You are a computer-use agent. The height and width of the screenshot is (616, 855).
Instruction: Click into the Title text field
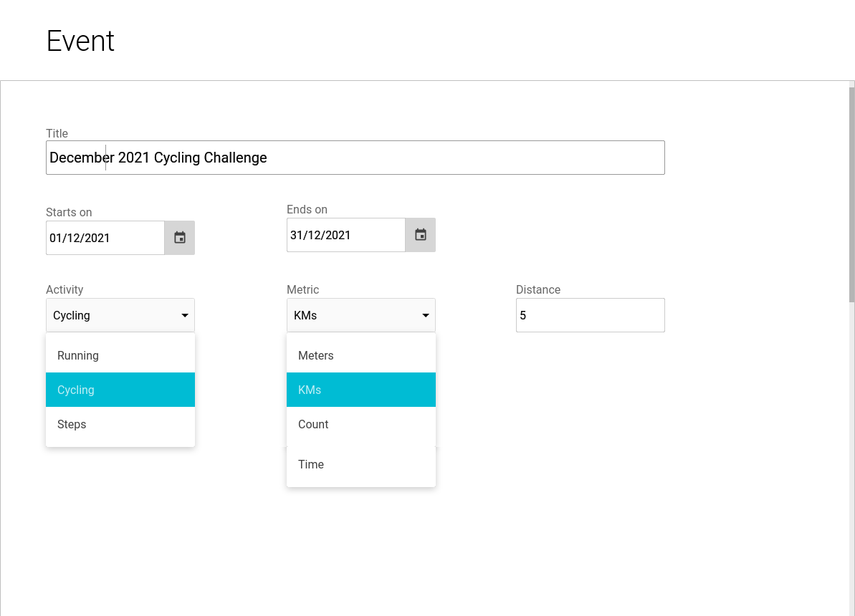(355, 158)
